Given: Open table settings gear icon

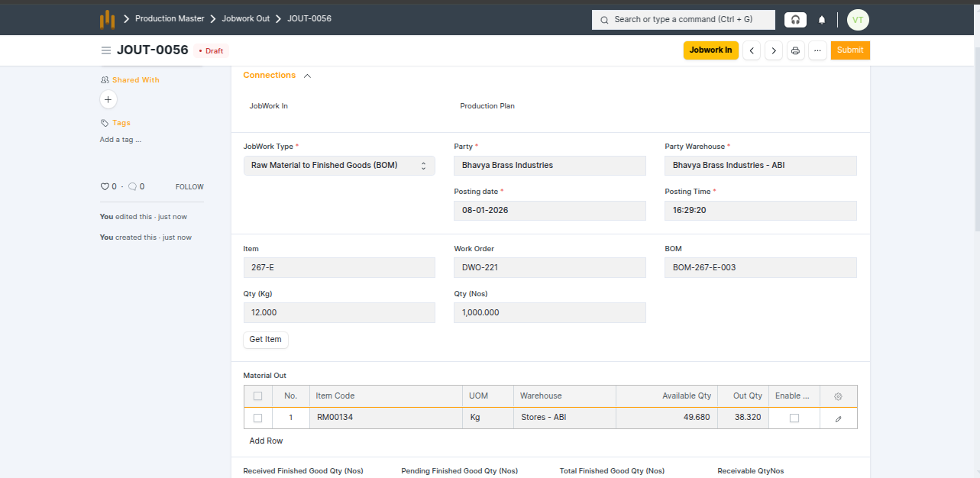Looking at the screenshot, I should (838, 396).
